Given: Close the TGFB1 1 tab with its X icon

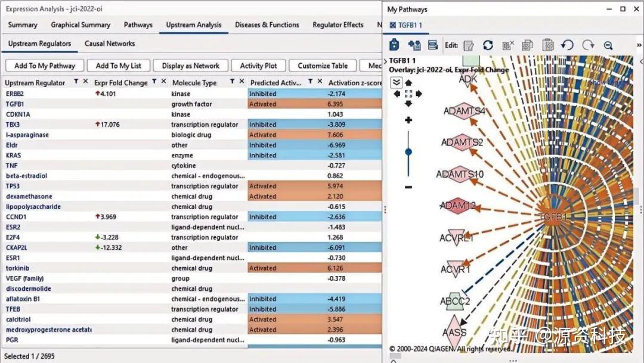Looking at the screenshot, I should coord(392,25).
